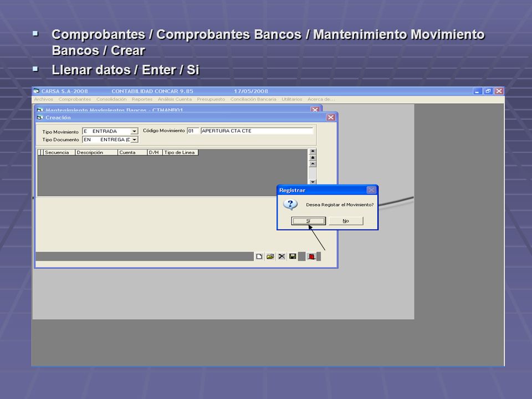Open the Reportes menu
This screenshot has width=532, height=399.
click(142, 99)
